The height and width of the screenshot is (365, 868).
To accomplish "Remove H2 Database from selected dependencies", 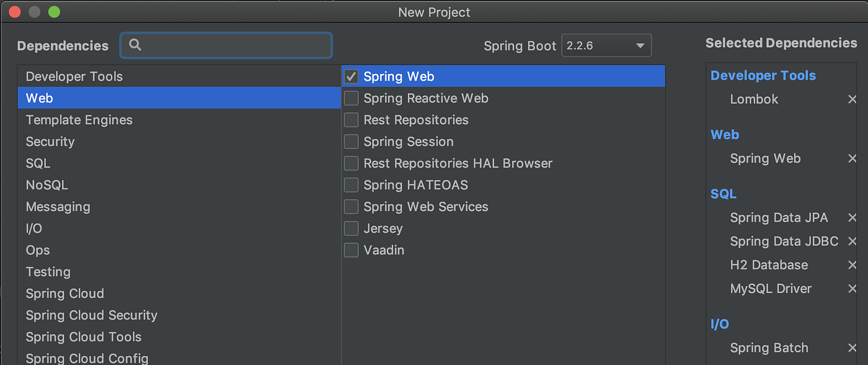I will point(852,265).
